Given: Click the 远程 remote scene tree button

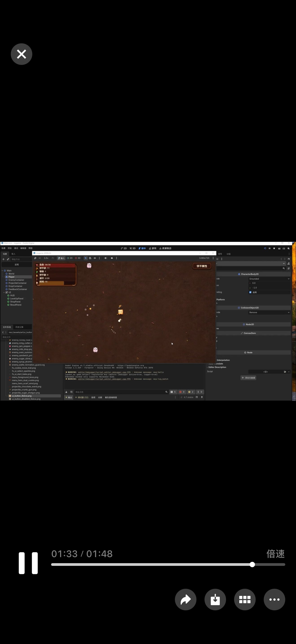Looking at the screenshot, I should [16, 265].
